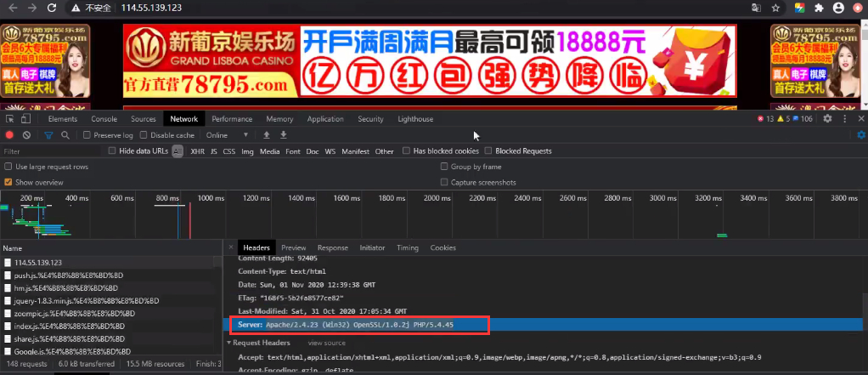Viewport: 868px width, 375px height.
Task: Open the Online throttling dropdown
Action: tap(228, 135)
